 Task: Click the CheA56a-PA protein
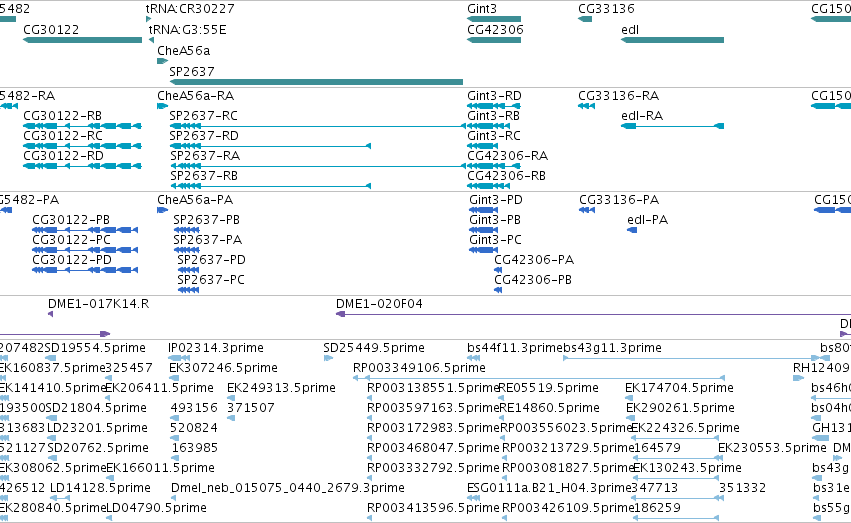tap(162, 210)
